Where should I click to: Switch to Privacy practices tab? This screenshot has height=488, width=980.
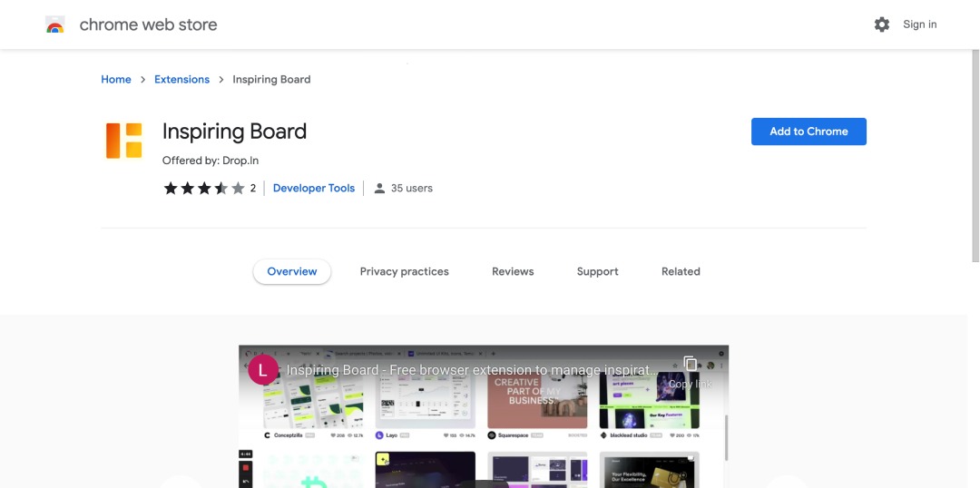point(405,271)
